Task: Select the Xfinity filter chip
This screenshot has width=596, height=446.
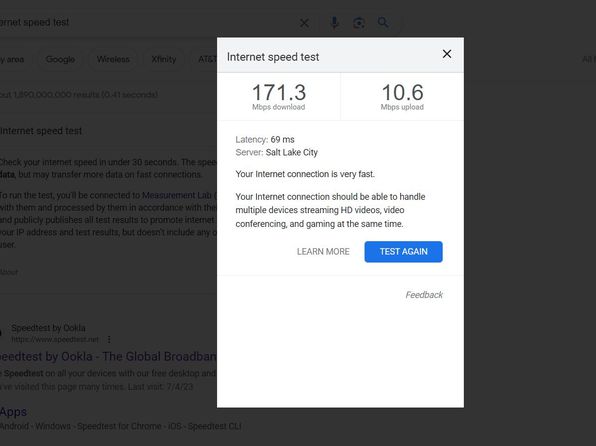Action: coord(163,59)
